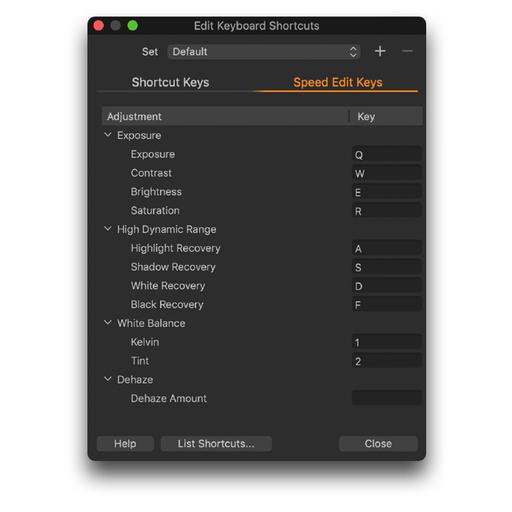Select the Exposure key field showing Q
Image resolution: width=512 pixels, height=512 pixels.
click(387, 154)
